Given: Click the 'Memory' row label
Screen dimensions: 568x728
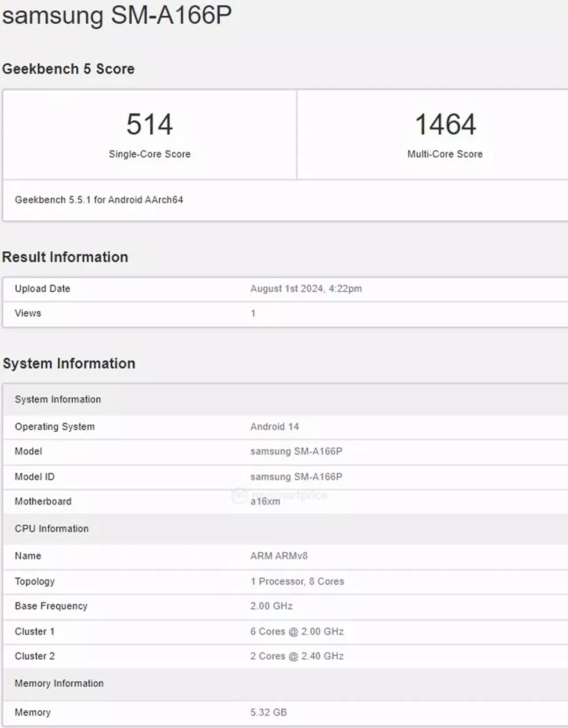Looking at the screenshot, I should [33, 712].
